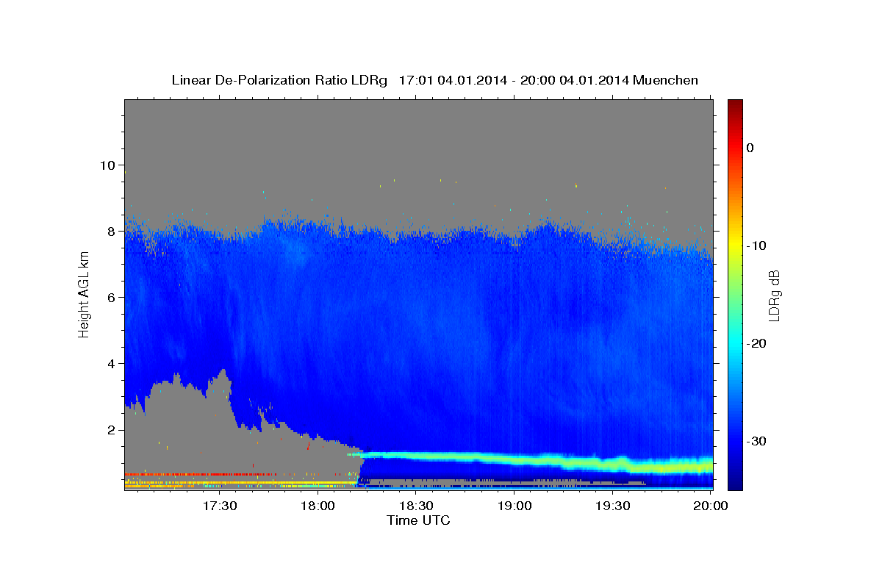
Task: Click the end time '20:00 04.01.2014' in the title
Action: point(575,80)
